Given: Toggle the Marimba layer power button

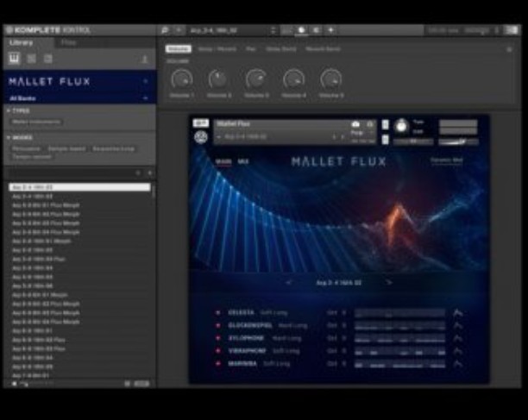Looking at the screenshot, I should pos(218,364).
